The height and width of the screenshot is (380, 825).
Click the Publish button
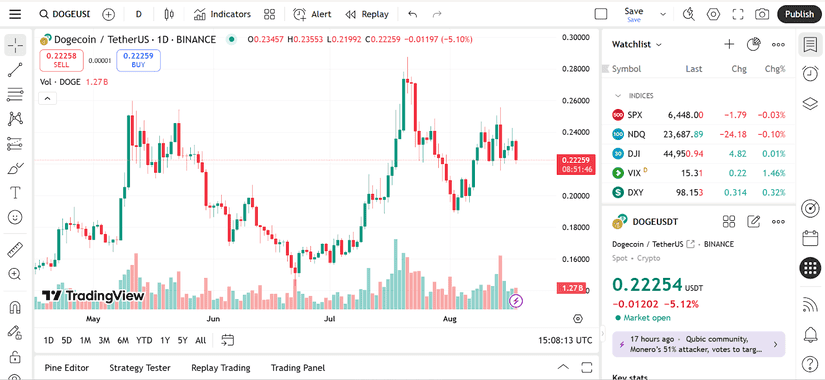[799, 14]
